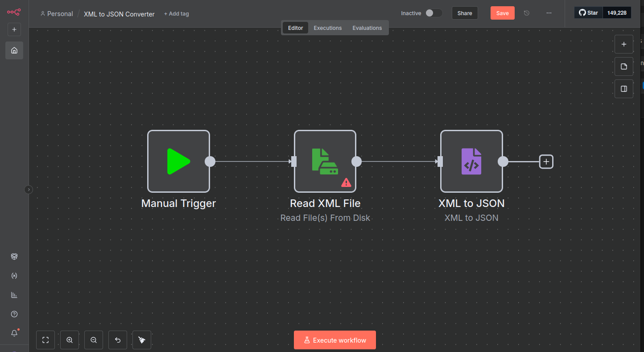Add a sticky note to canvas
Viewport: 644px width, 352px height.
click(624, 66)
